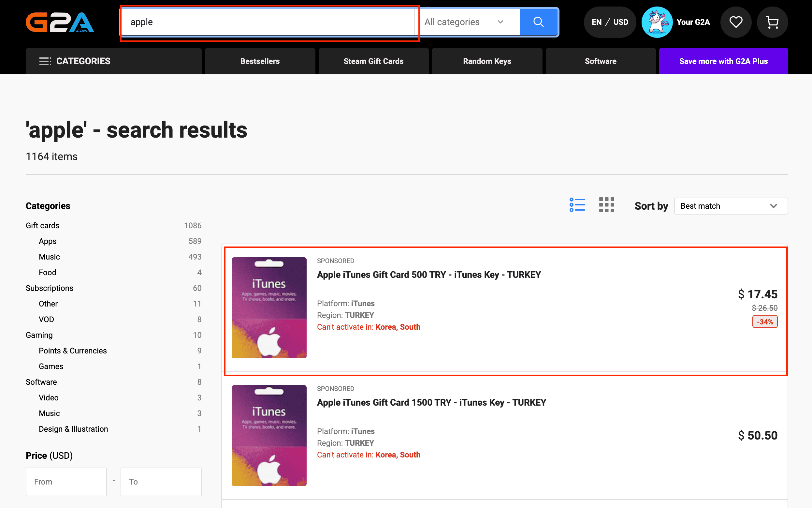Click the 1500 TRY iTunes card thumbnail
This screenshot has height=508, width=812.
(x=269, y=435)
